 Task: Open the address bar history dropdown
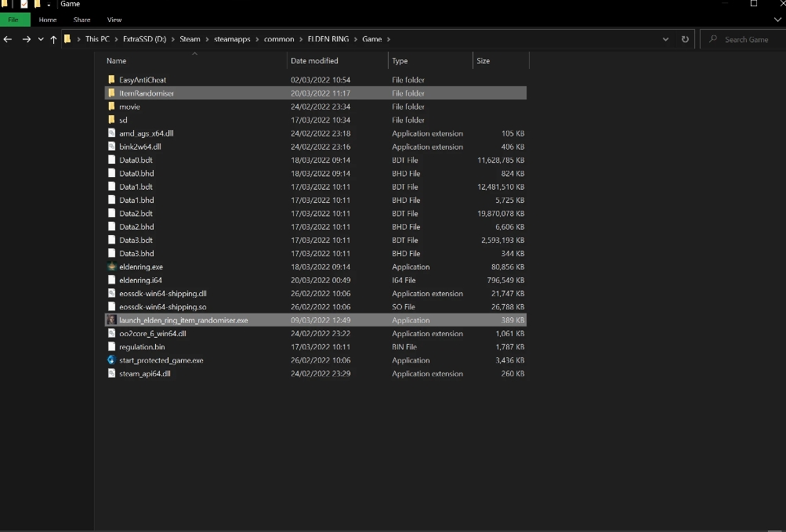[665, 39]
